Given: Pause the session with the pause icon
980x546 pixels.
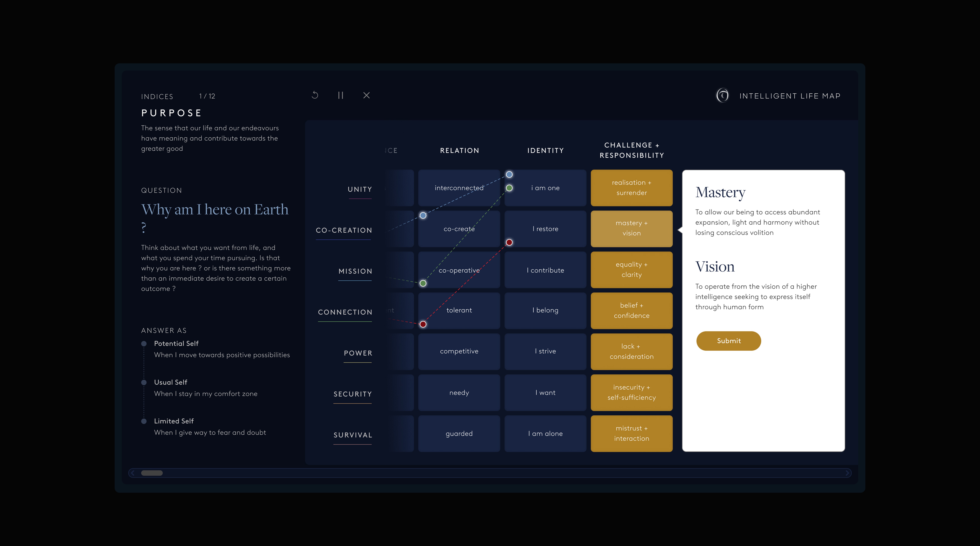Looking at the screenshot, I should coord(341,95).
